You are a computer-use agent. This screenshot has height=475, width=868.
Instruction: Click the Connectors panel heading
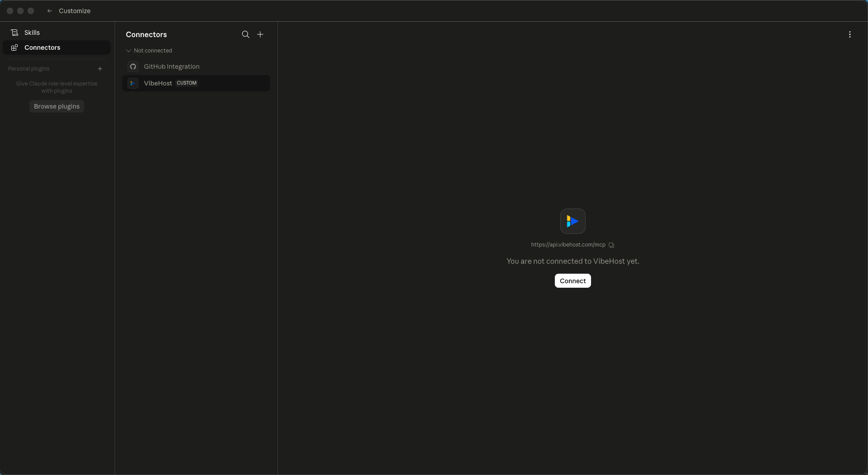point(146,34)
